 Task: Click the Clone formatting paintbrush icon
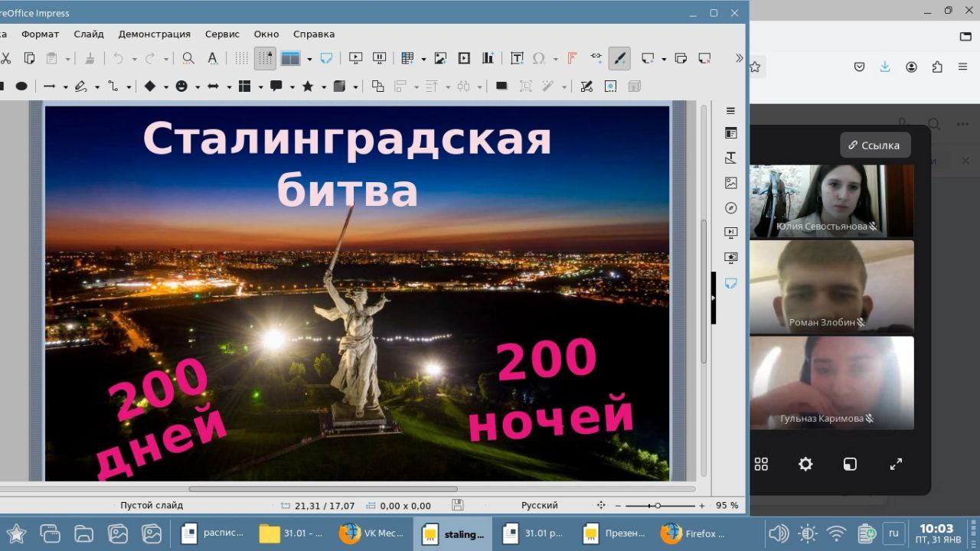tap(90, 58)
